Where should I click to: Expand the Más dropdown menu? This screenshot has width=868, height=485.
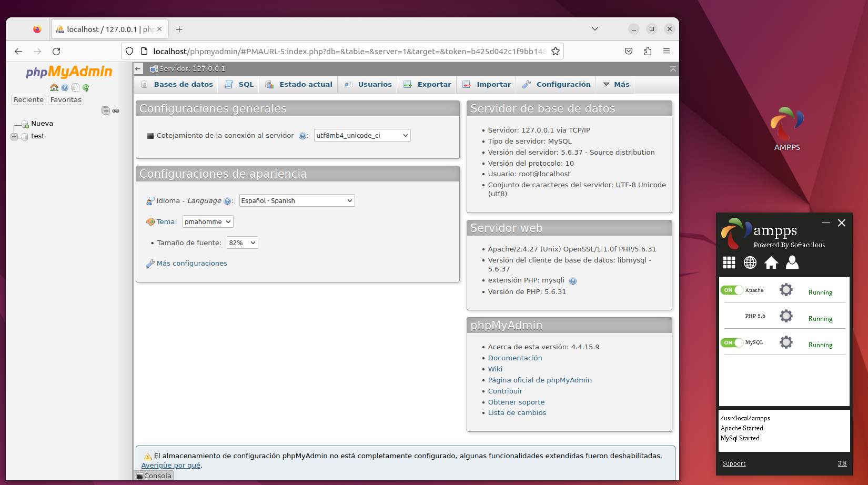point(616,84)
